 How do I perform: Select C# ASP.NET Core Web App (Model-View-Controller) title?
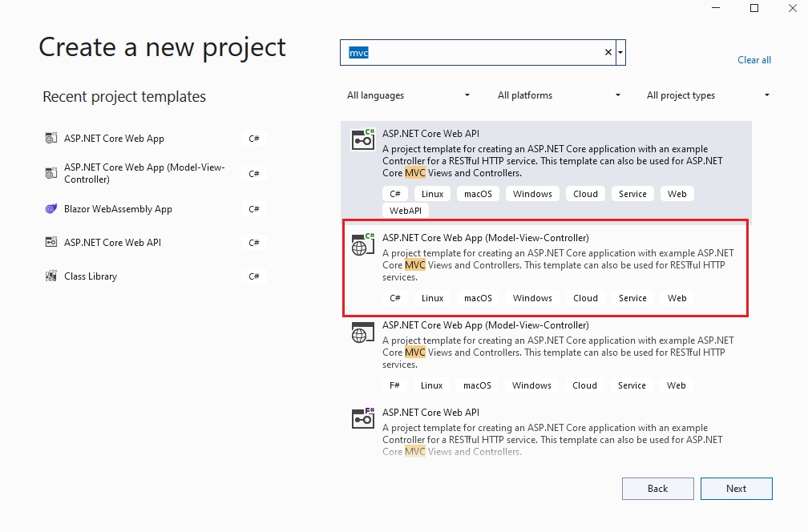pyautogui.click(x=486, y=237)
